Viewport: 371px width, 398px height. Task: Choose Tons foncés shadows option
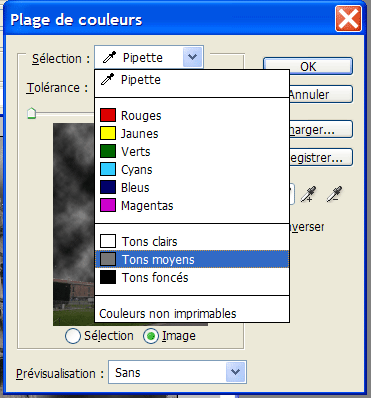[x=192, y=277]
